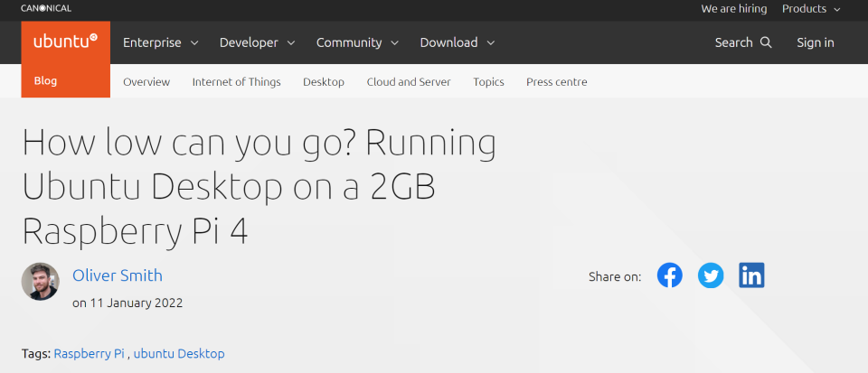Open the Products dropdown
This screenshot has width=868, height=373.
tap(811, 9)
